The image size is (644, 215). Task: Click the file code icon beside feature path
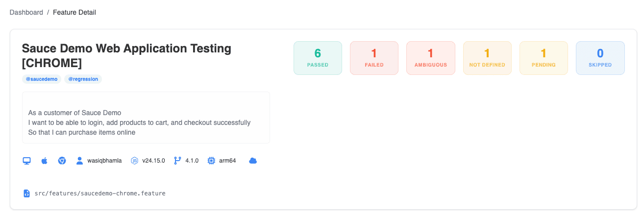[26, 193]
